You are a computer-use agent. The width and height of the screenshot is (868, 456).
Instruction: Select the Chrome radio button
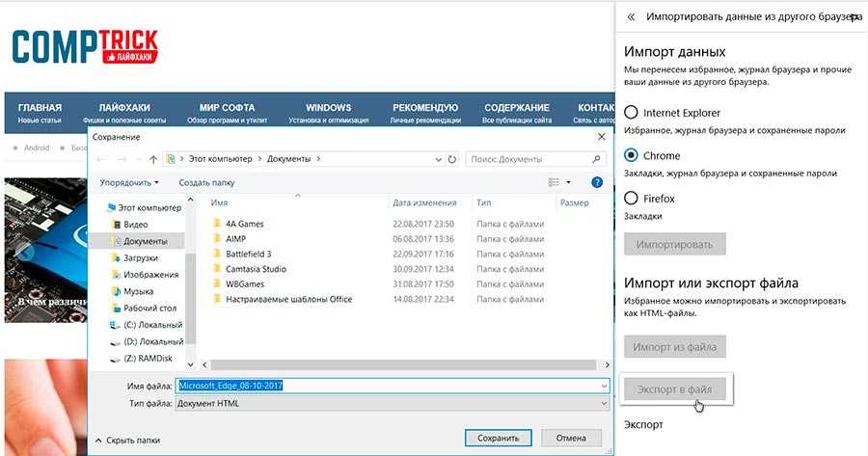[632, 155]
